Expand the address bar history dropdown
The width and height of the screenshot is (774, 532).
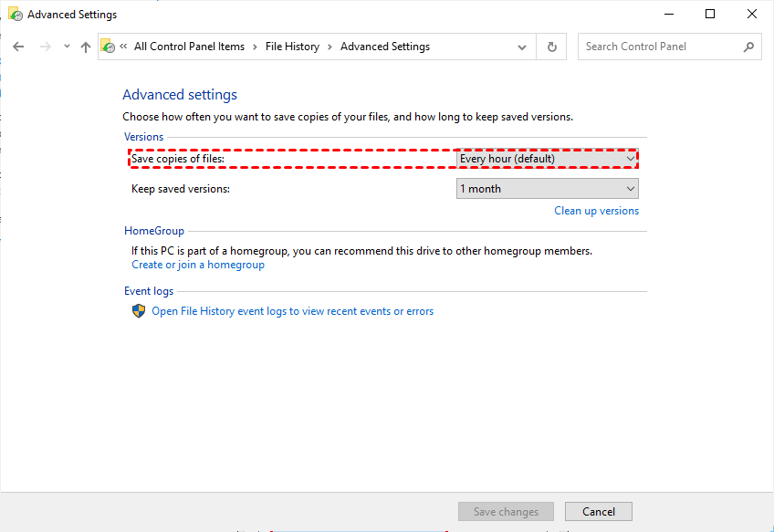[522, 47]
